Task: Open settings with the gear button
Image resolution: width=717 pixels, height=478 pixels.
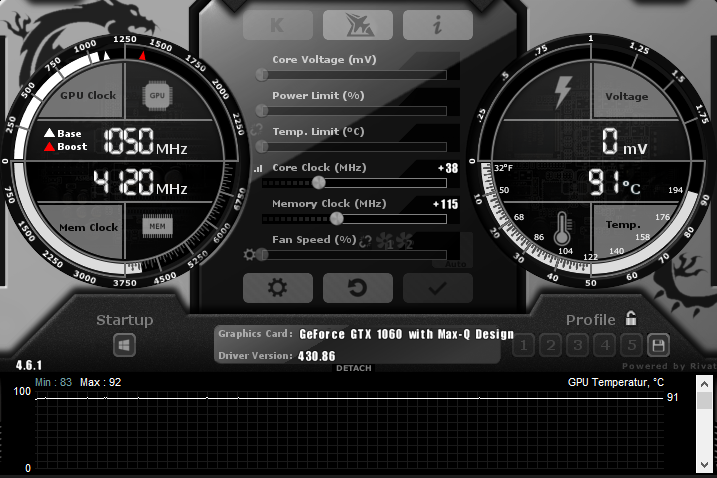Action: click(x=278, y=288)
